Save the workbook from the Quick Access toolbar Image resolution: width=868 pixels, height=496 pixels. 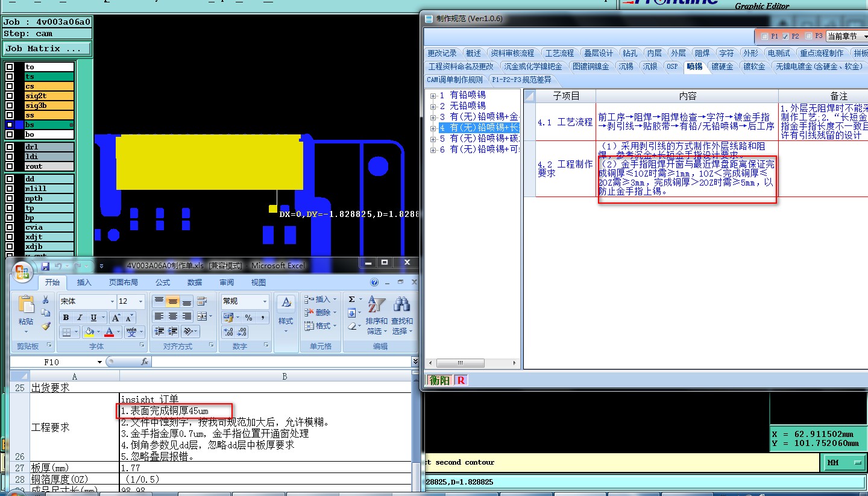[44, 266]
